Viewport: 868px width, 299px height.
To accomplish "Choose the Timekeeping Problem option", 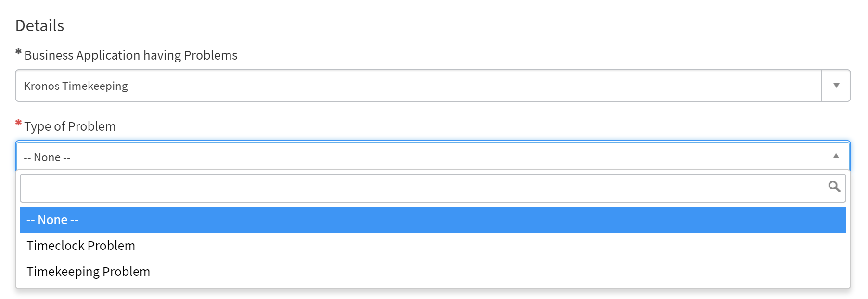I will pyautogui.click(x=89, y=272).
